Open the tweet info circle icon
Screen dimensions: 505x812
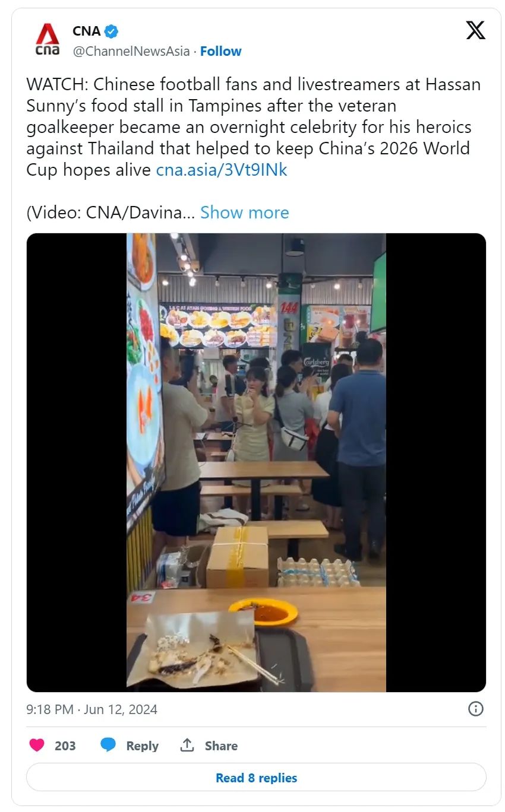pyautogui.click(x=476, y=709)
